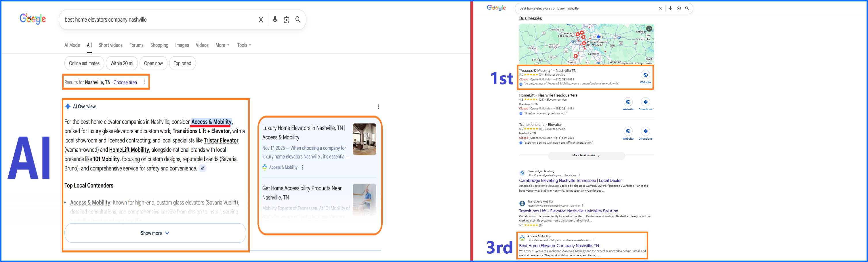The height and width of the screenshot is (262, 868).
Task: Click search magnifier on Businesses results page
Action: pos(687,8)
